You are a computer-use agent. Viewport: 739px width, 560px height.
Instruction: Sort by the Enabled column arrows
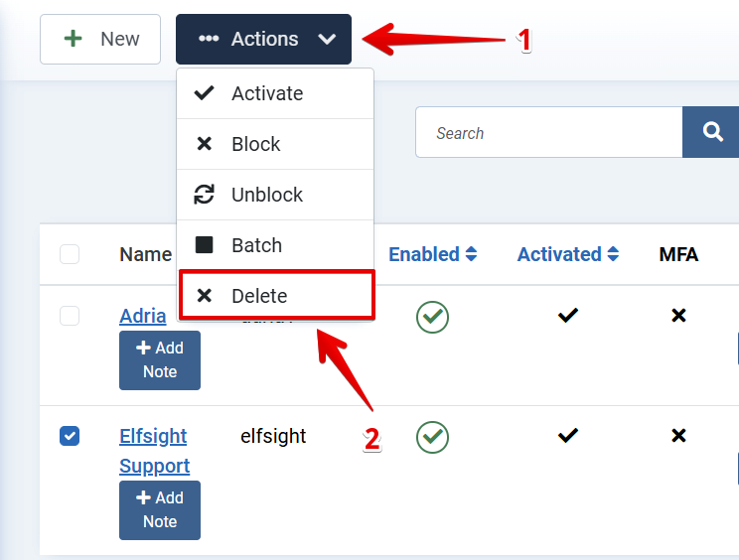(471, 254)
